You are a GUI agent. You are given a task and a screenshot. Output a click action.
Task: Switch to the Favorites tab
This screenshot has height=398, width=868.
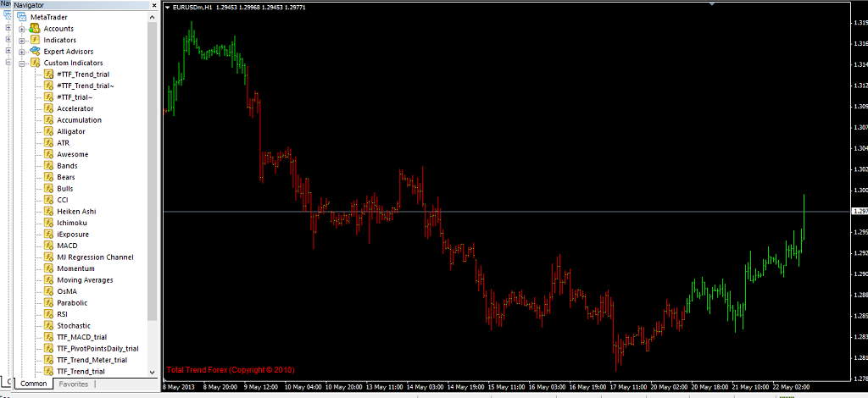pos(74,384)
